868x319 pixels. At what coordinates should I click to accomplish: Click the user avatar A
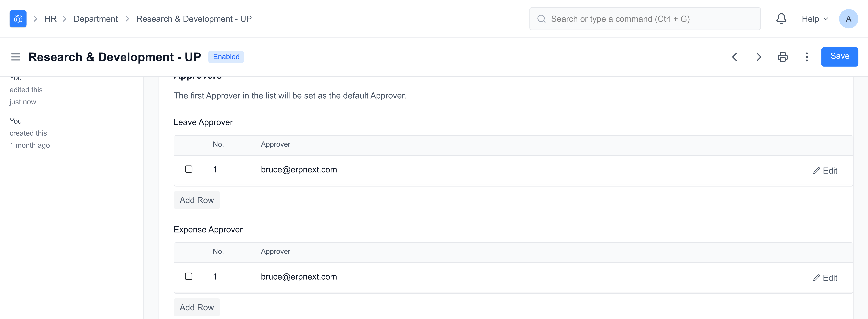pos(848,19)
